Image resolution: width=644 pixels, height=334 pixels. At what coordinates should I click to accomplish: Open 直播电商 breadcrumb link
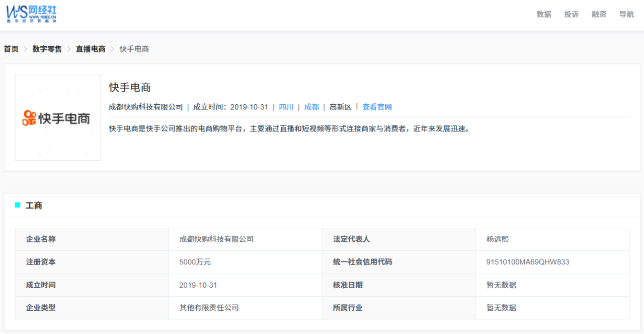91,49
